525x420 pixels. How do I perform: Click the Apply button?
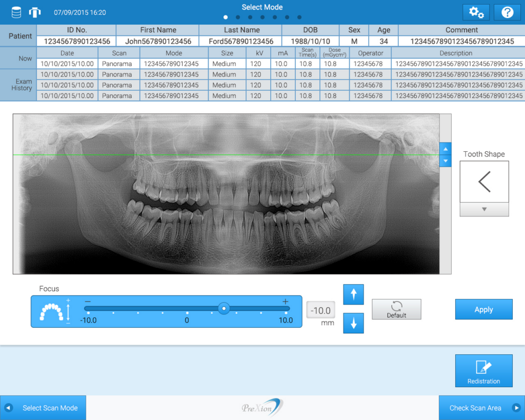(483, 309)
